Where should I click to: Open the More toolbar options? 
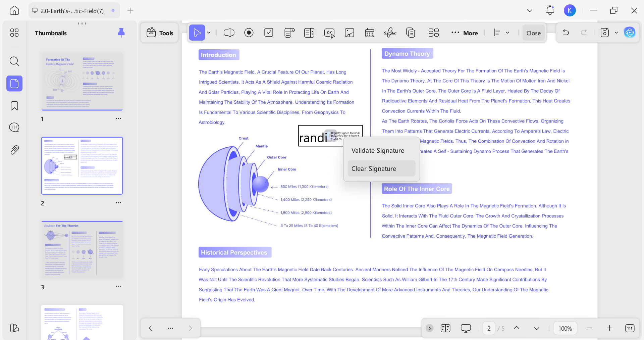click(x=465, y=33)
